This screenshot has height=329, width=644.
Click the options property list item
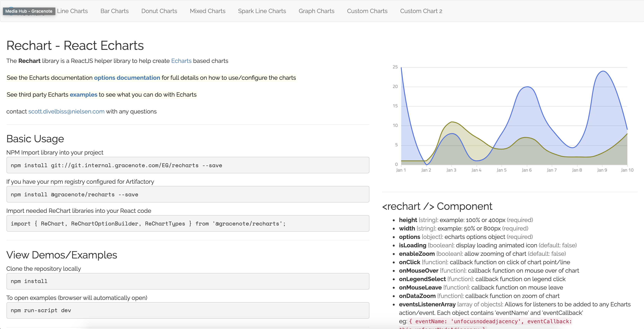tap(466, 237)
